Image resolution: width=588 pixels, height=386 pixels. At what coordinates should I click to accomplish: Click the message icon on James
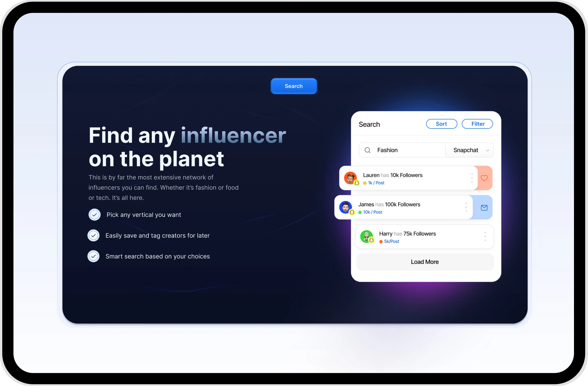[484, 208]
